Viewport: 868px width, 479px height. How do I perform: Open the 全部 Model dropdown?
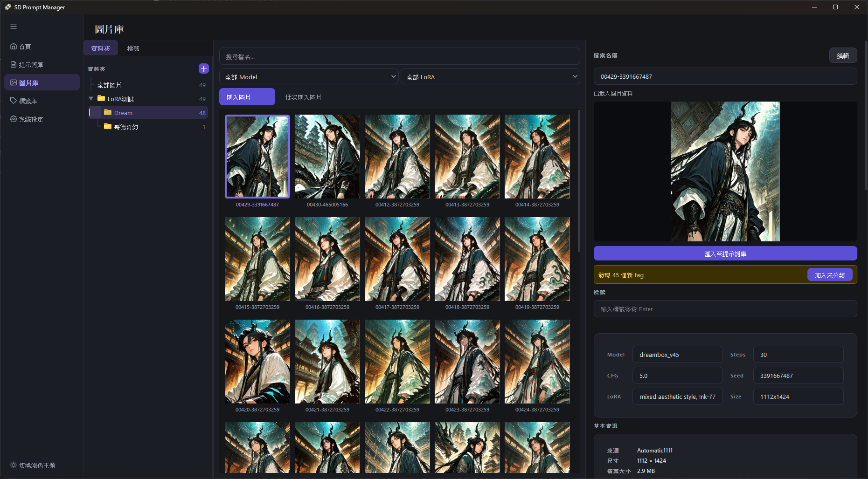(x=309, y=77)
